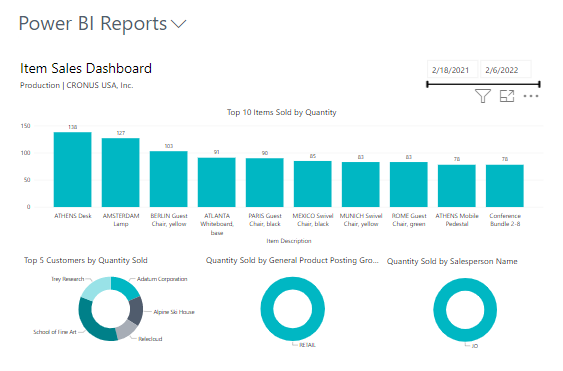Screen dimensions: 563x371
Task: Click the 103 data label above BERLIN bar
Action: click(x=169, y=146)
